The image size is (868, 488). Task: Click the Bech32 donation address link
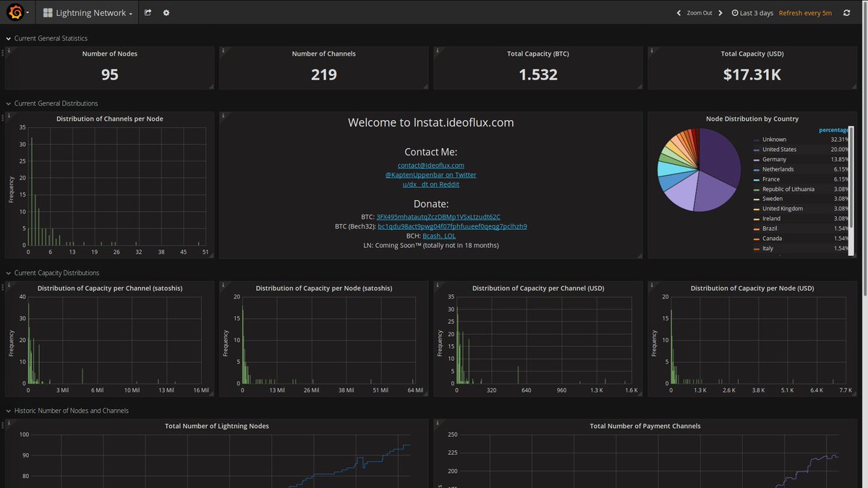[452, 226]
